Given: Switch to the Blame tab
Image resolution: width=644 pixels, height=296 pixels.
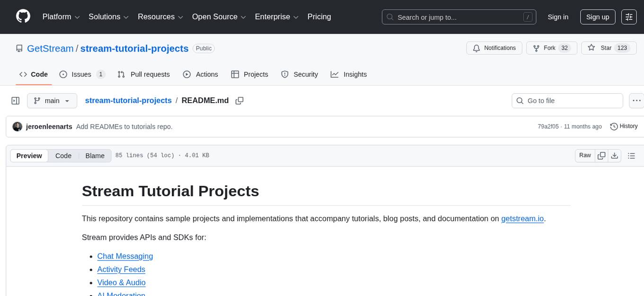Looking at the screenshot, I should tap(95, 156).
